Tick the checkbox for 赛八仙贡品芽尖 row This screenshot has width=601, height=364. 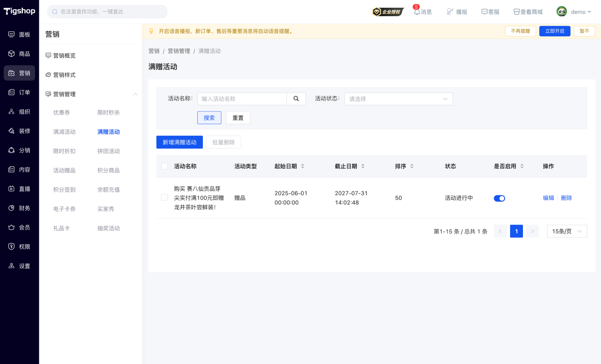(x=165, y=197)
